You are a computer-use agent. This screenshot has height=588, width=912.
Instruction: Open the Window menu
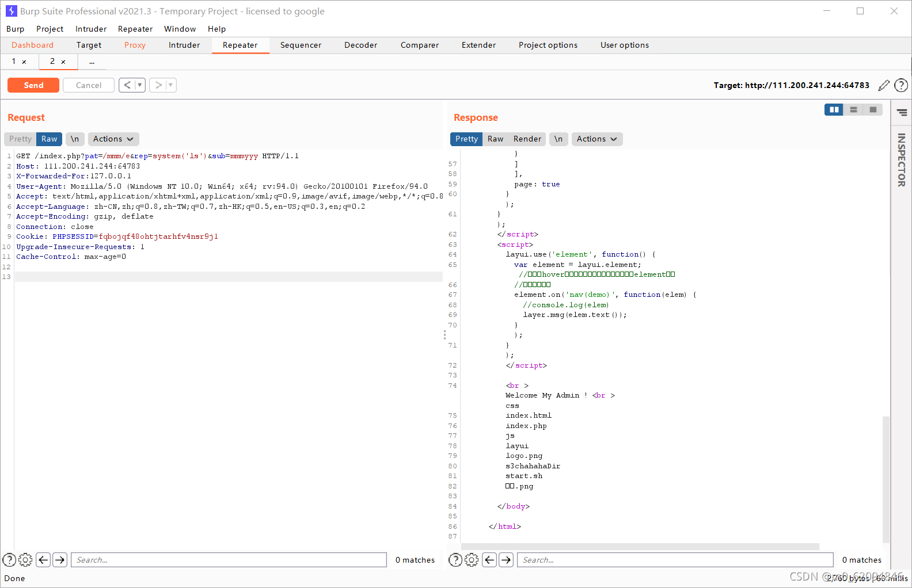click(x=180, y=29)
